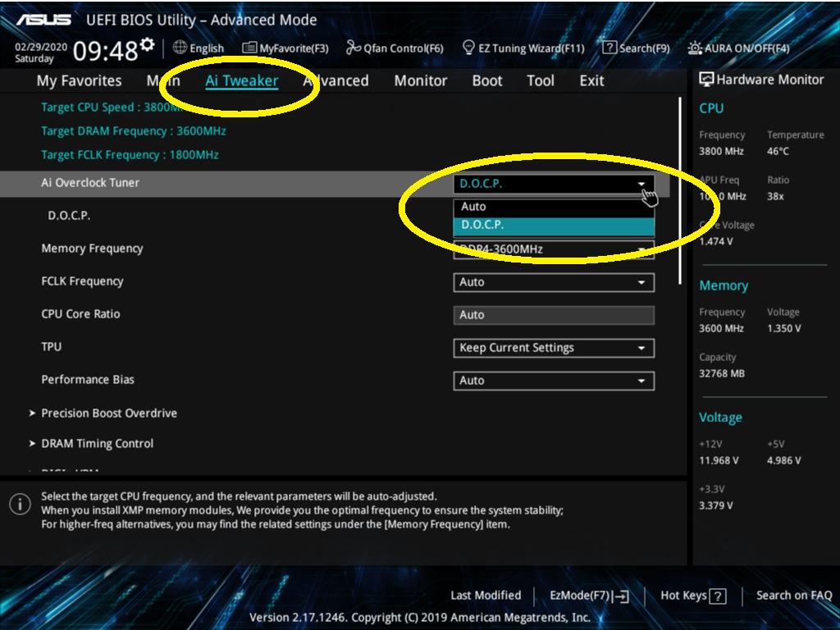The image size is (840, 630).
Task: Open Search on FAQ link
Action: point(794,596)
